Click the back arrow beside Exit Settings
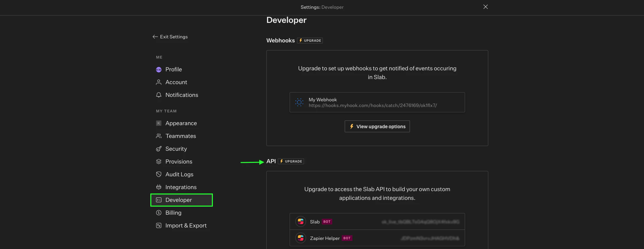The width and height of the screenshot is (644, 249). click(155, 37)
